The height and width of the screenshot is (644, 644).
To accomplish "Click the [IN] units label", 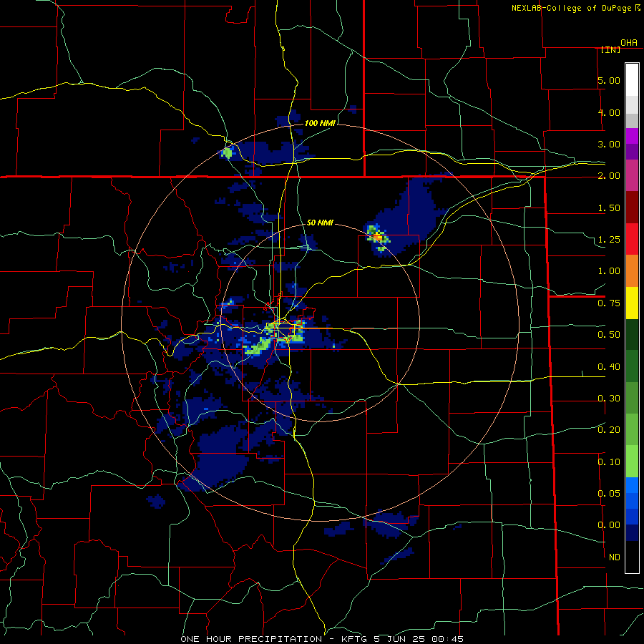I will point(610,49).
